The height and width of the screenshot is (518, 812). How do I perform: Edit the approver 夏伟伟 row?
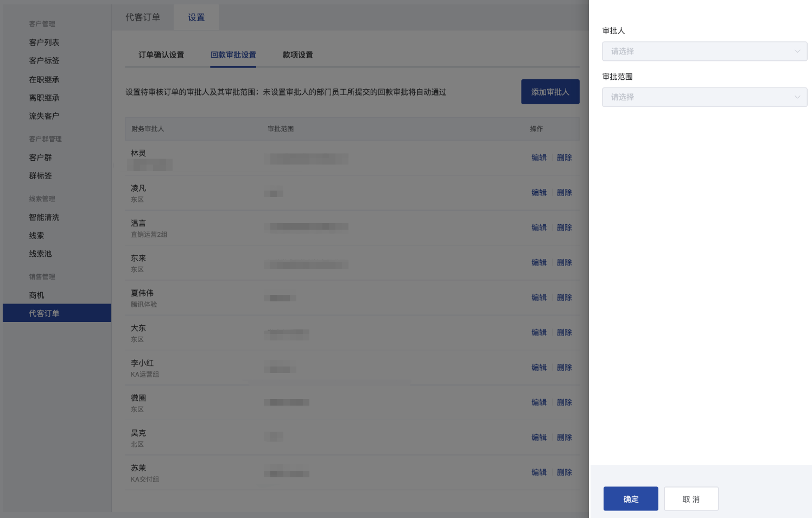tap(539, 298)
